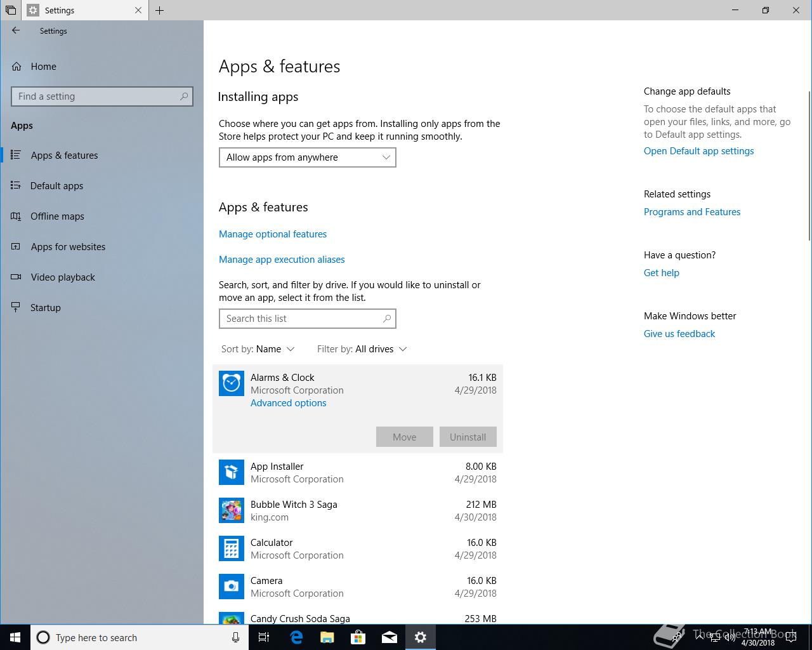The image size is (812, 650).
Task: Open Offline maps section
Action: point(101,216)
